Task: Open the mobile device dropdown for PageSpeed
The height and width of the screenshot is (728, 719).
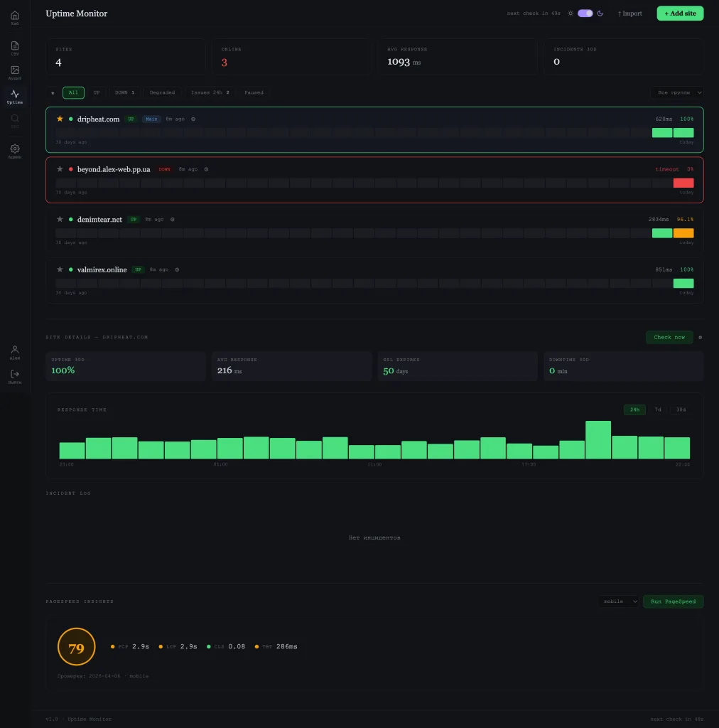Action: point(618,601)
